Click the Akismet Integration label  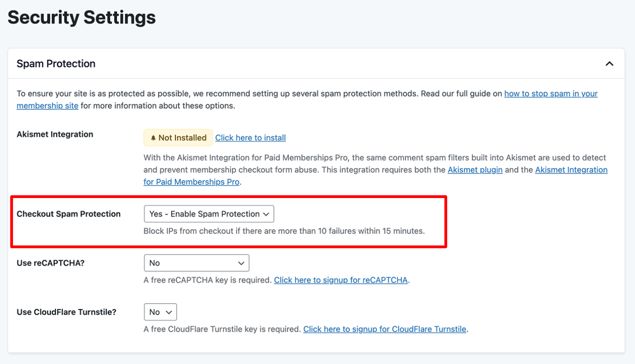tap(54, 134)
